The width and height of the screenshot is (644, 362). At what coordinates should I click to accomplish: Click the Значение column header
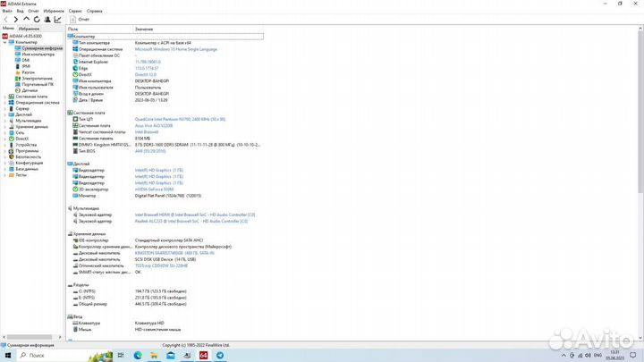click(144, 29)
